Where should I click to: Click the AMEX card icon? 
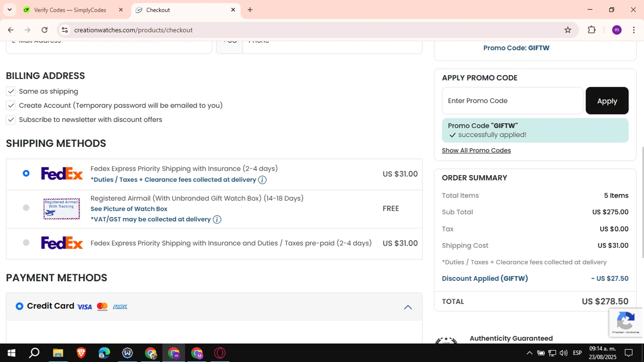click(120, 307)
